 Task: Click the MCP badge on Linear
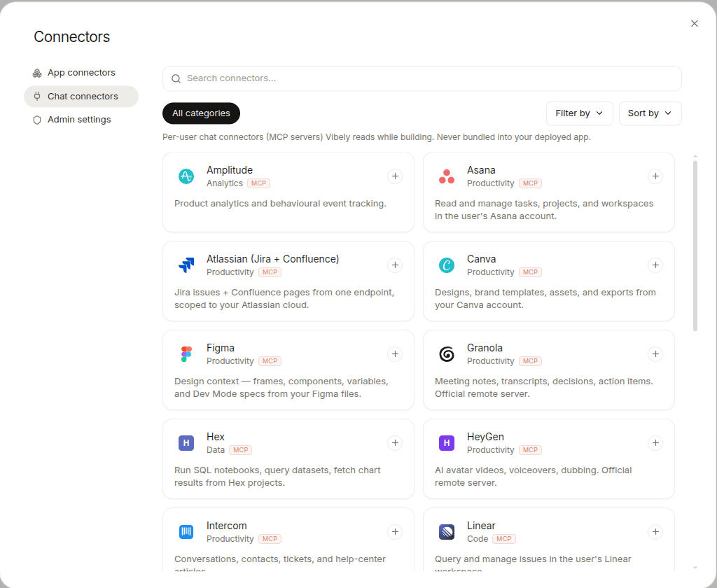click(504, 539)
